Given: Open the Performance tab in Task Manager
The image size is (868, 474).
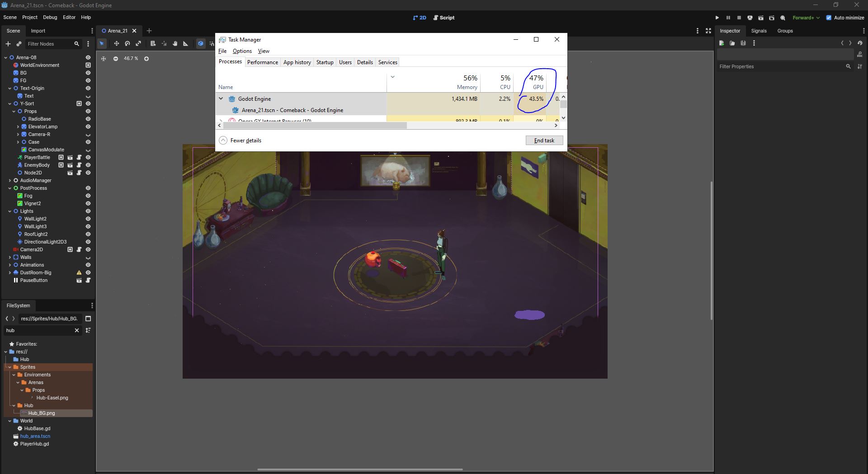Looking at the screenshot, I should coord(262,62).
